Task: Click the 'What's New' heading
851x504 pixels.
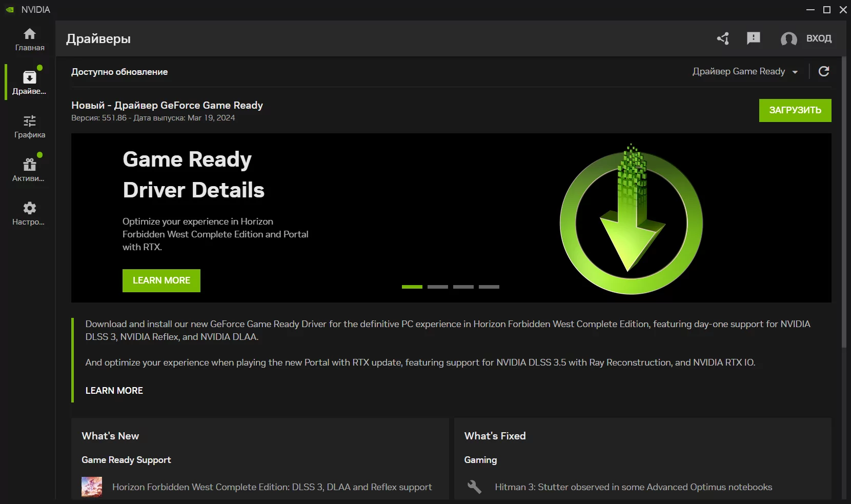Action: pos(110,436)
